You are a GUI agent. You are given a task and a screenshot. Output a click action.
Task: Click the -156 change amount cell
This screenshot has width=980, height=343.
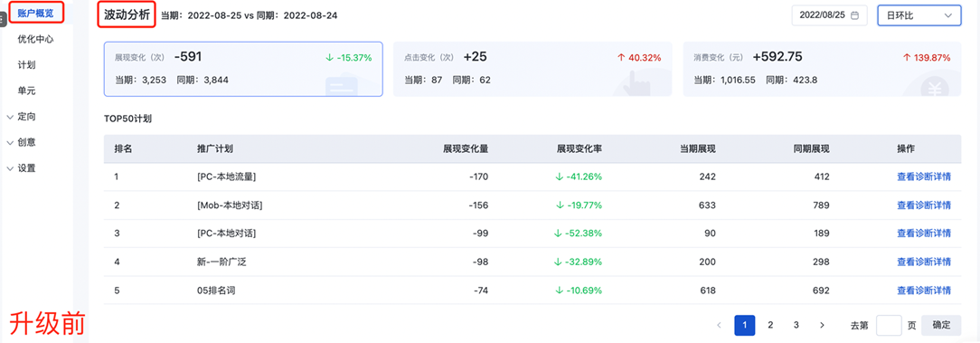(x=478, y=205)
